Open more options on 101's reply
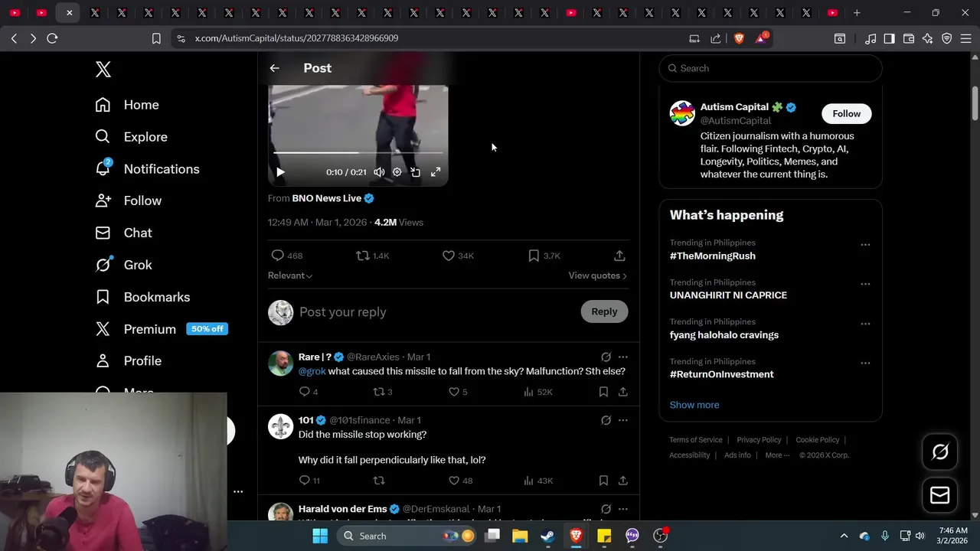The image size is (980, 551). click(622, 420)
